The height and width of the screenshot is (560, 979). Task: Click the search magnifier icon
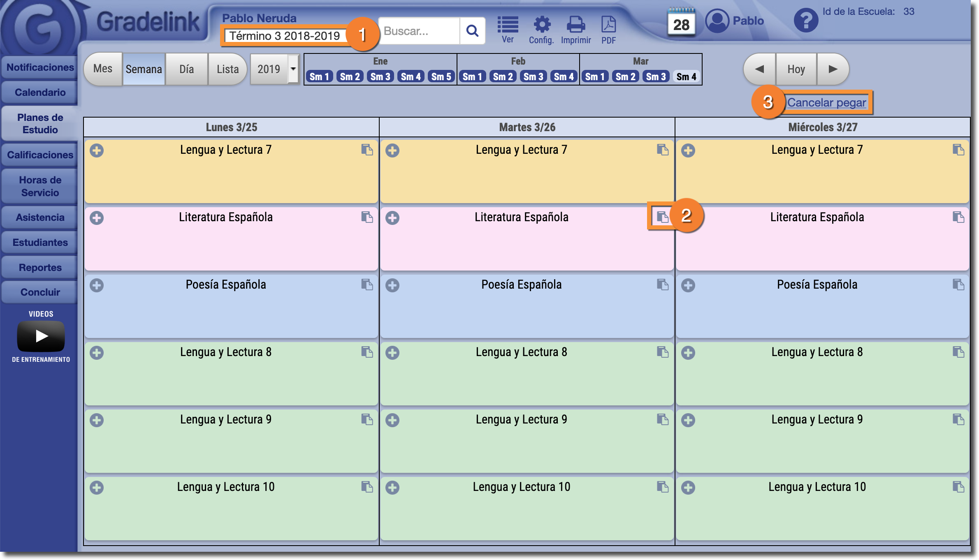pyautogui.click(x=472, y=31)
